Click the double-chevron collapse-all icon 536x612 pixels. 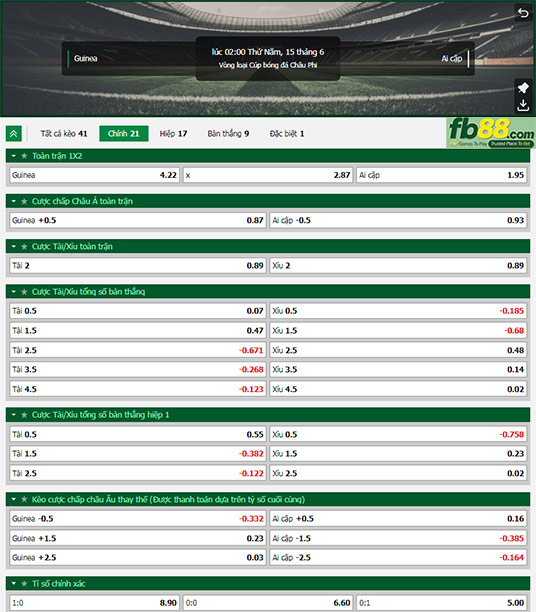coord(14,134)
